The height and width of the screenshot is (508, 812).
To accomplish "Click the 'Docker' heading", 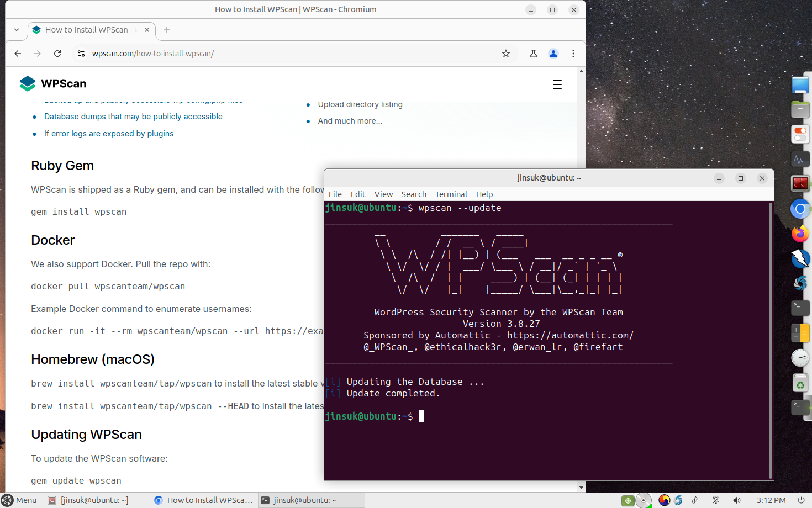I will point(52,240).
